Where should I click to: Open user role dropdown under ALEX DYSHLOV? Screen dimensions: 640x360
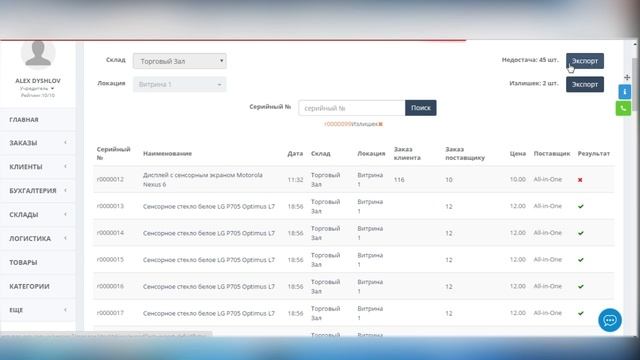coord(37,88)
